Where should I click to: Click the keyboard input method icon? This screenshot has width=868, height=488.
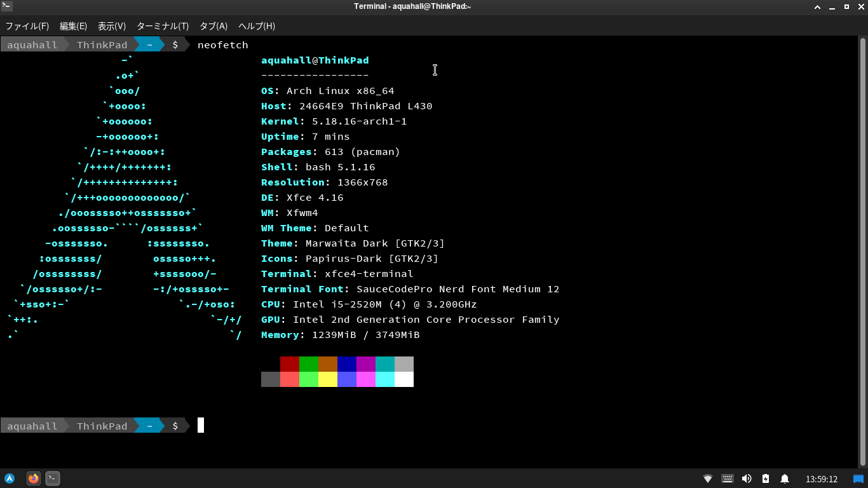728,478
